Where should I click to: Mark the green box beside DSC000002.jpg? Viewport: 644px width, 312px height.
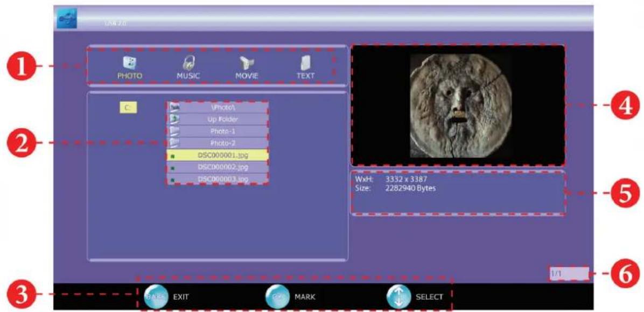click(x=173, y=168)
